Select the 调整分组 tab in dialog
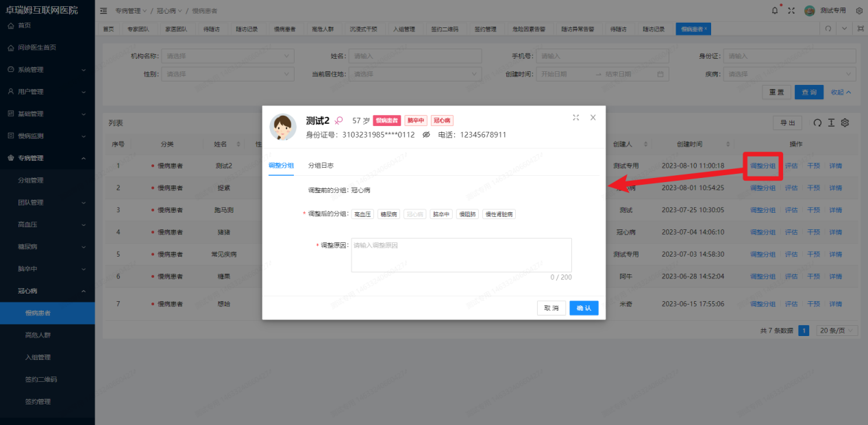Image resolution: width=868 pixels, height=425 pixels. point(281,166)
